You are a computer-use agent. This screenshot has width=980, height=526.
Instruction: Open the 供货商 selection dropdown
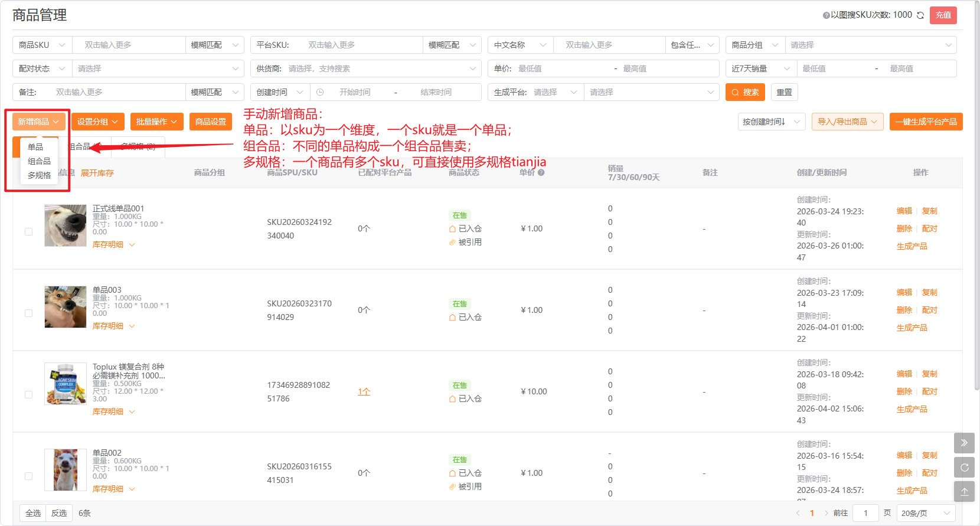click(x=365, y=68)
